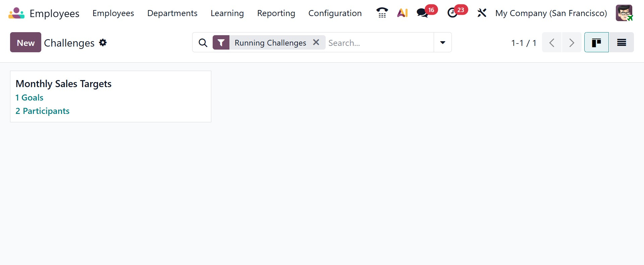Click the New button
This screenshot has width=644, height=265.
[25, 43]
